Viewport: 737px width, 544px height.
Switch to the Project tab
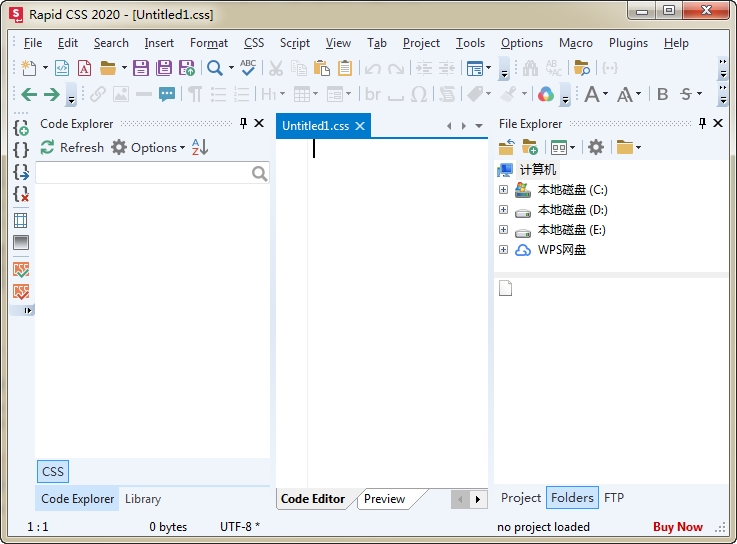tap(521, 498)
